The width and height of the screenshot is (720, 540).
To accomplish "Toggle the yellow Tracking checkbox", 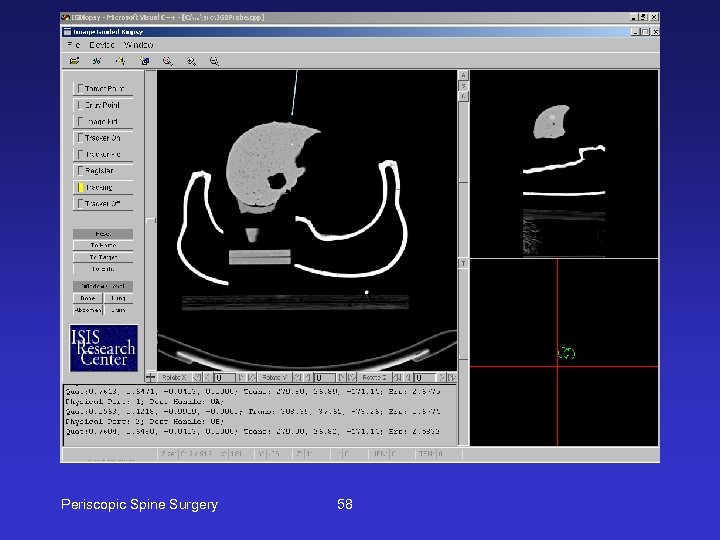I will click(79, 187).
